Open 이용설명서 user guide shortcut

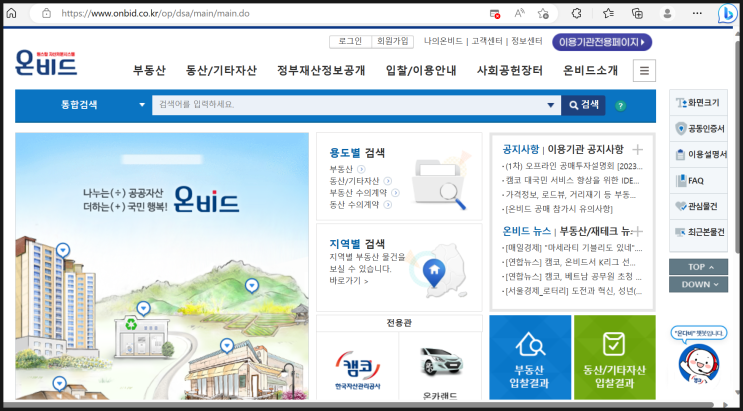pyautogui.click(x=698, y=155)
